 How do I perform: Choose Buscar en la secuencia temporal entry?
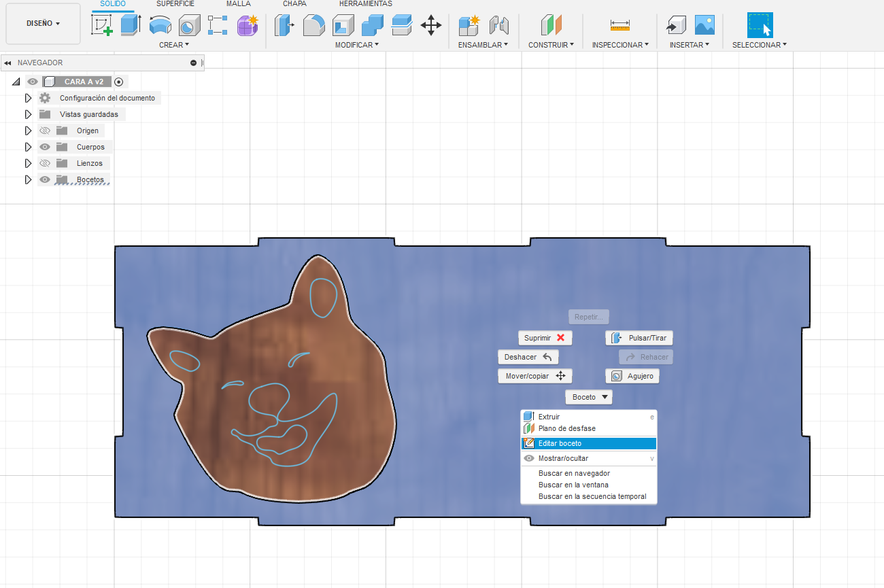[589, 496]
